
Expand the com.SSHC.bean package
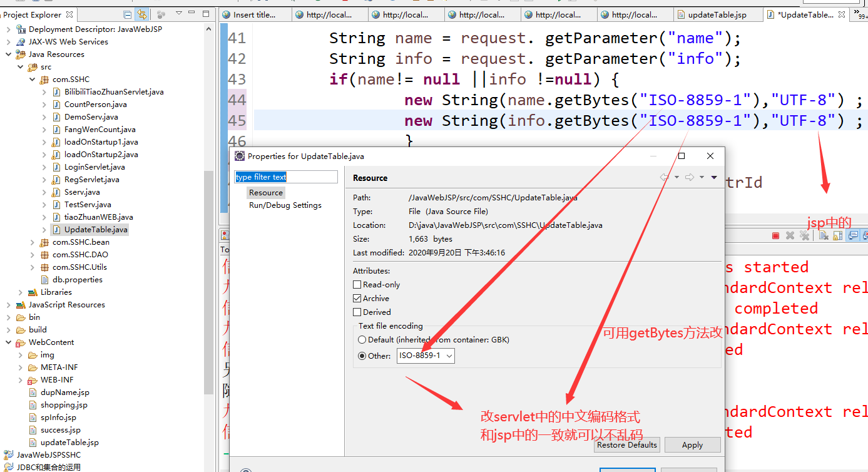click(32, 242)
